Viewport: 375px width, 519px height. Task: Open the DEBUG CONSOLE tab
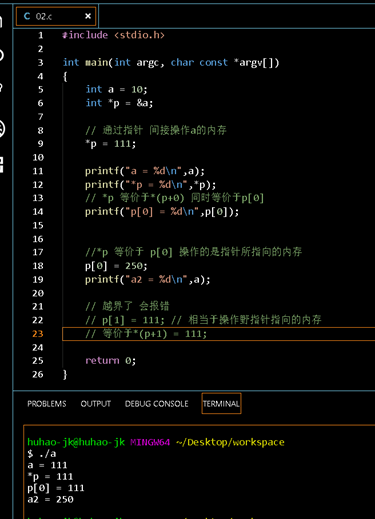[156, 404]
